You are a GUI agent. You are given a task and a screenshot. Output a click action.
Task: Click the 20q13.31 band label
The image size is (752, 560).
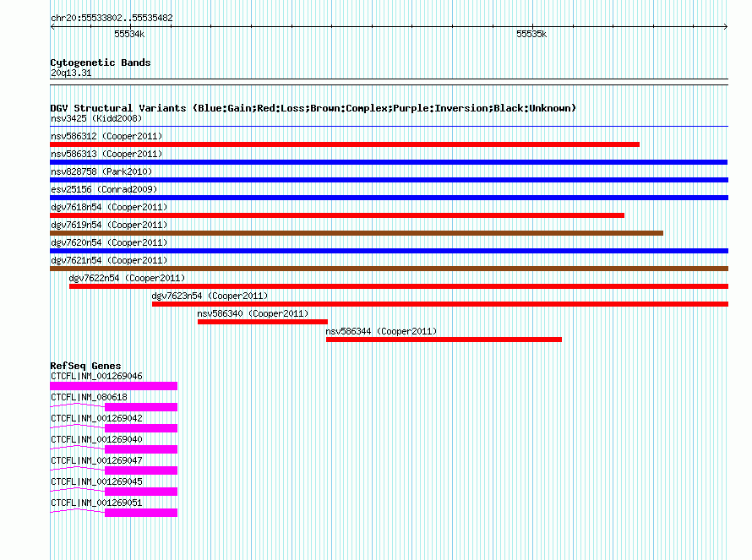71,73
